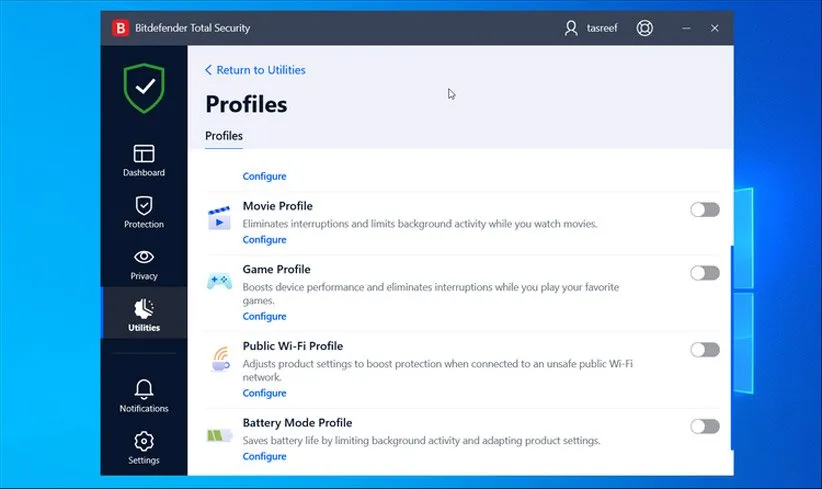This screenshot has width=822, height=489.
Task: Enable the Public Wi-Fi Profile toggle
Action: click(x=704, y=349)
